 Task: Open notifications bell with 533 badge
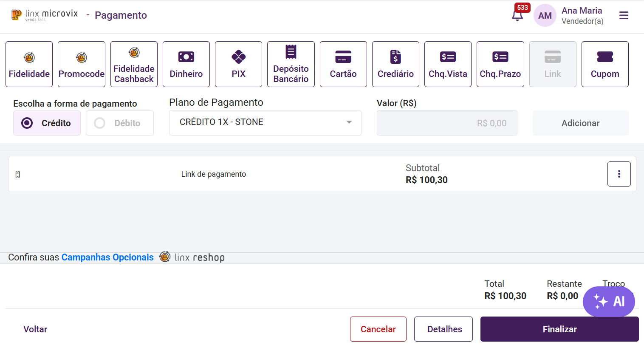coord(517,16)
